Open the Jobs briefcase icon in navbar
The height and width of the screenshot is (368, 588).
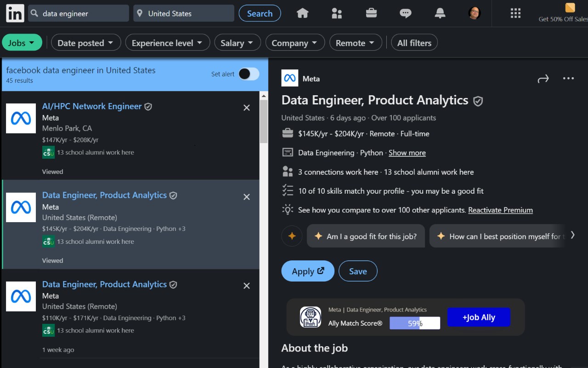coord(371,13)
